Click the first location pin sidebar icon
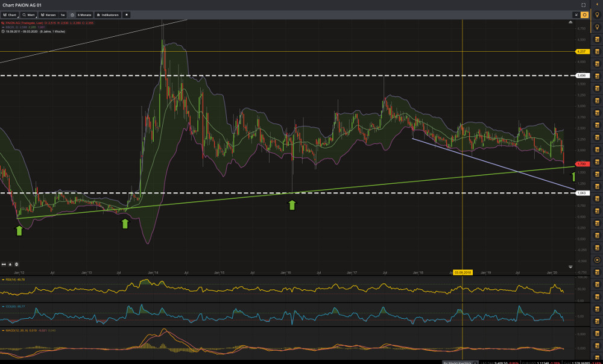Screen dimensions: 603x364 pos(597,15)
